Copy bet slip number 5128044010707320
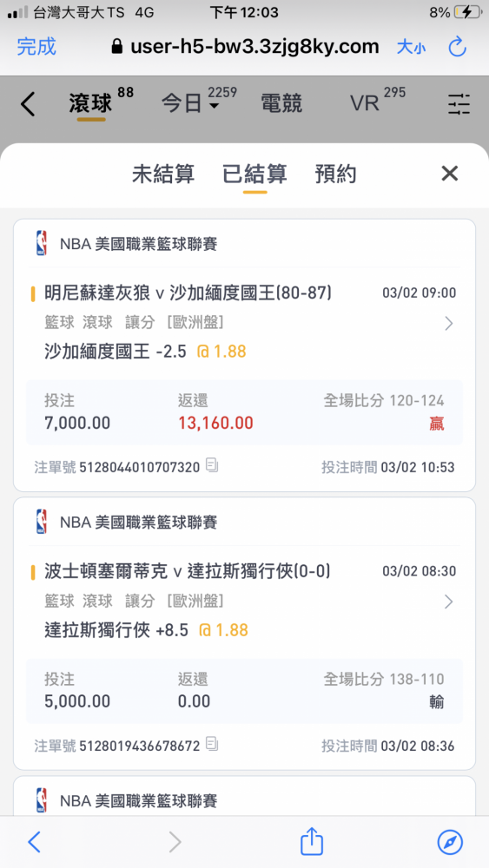489x868 pixels. [212, 465]
